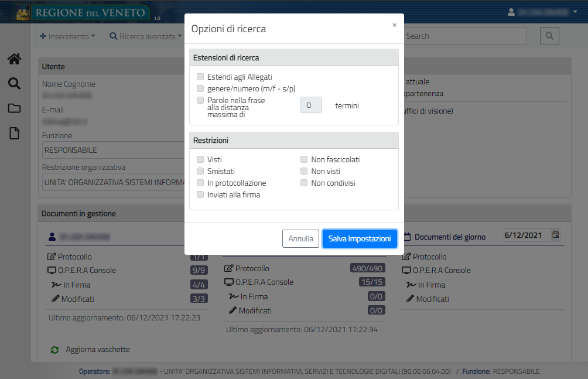
Task: Check the Non visti checkbox
Action: (x=304, y=171)
